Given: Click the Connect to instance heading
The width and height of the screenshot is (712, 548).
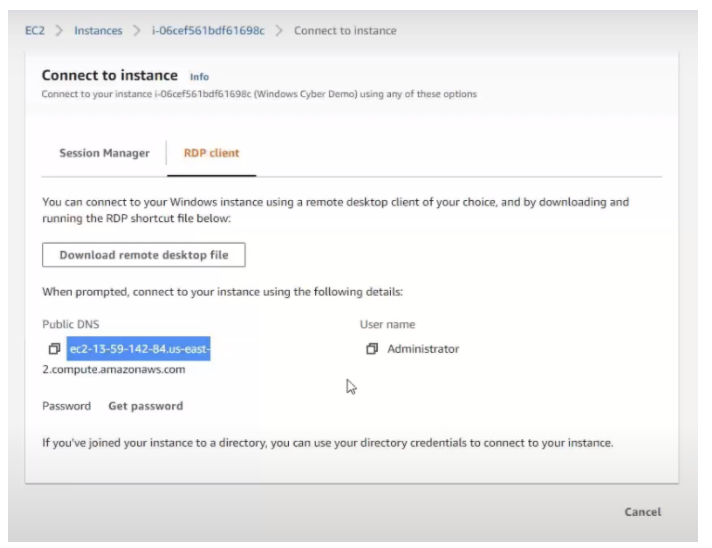Looking at the screenshot, I should click(x=110, y=75).
